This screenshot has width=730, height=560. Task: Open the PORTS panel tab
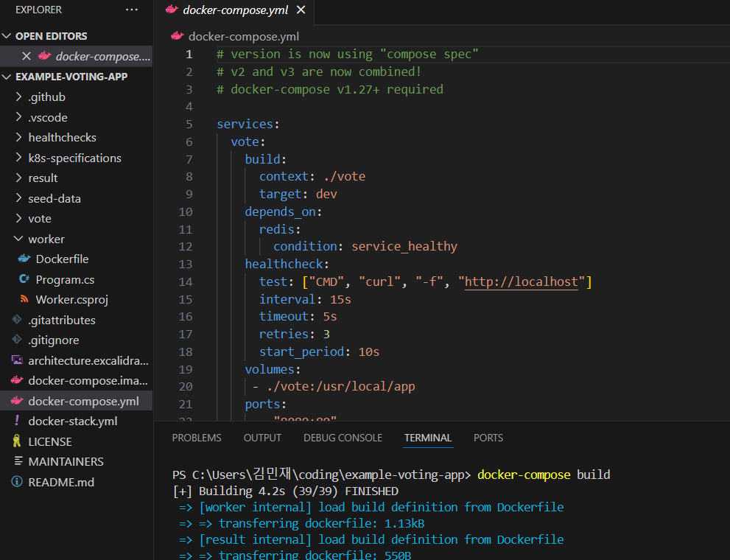[x=488, y=438]
